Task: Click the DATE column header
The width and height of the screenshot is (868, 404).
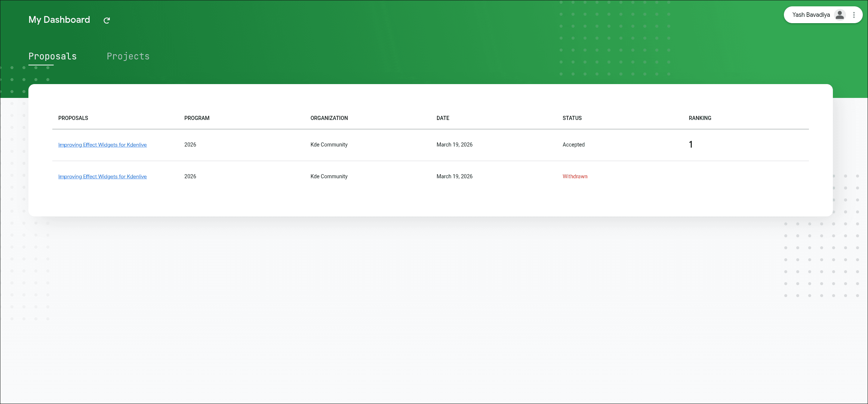Action: pos(443,118)
